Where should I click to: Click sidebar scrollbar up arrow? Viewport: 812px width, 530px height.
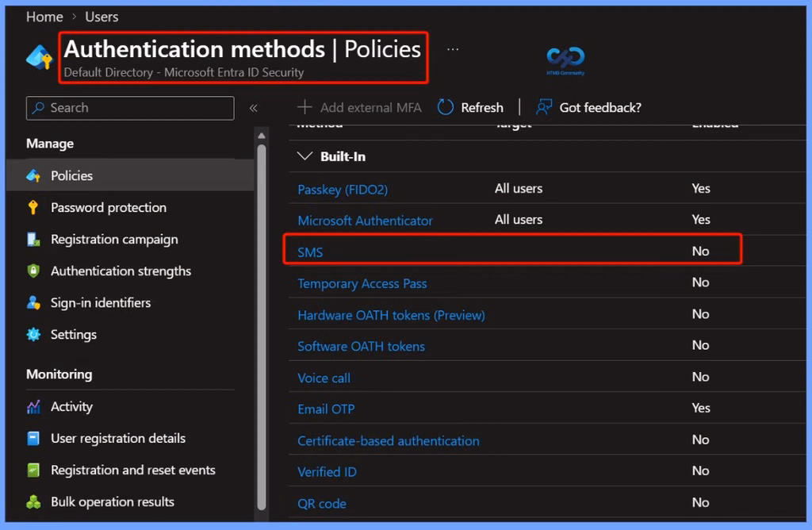262,136
